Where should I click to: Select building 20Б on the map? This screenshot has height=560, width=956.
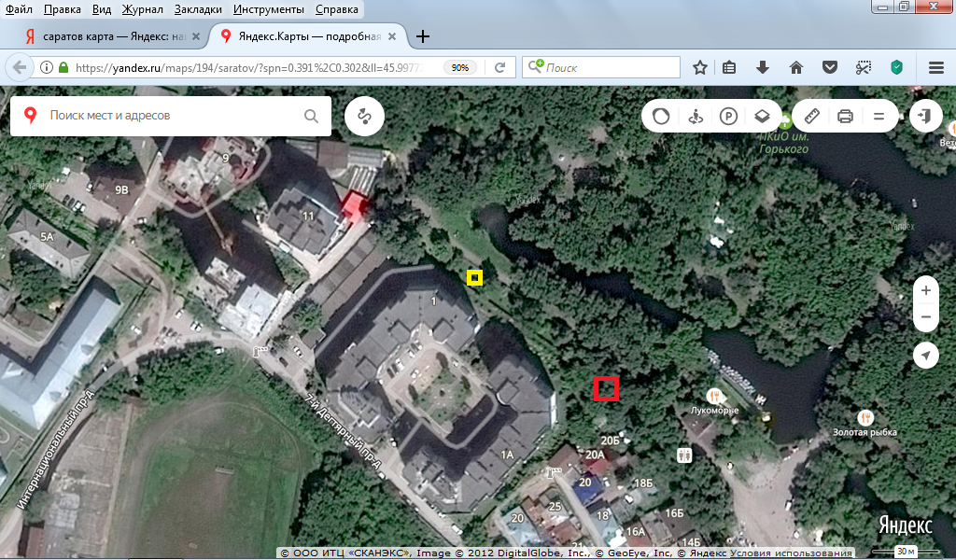pos(610,440)
